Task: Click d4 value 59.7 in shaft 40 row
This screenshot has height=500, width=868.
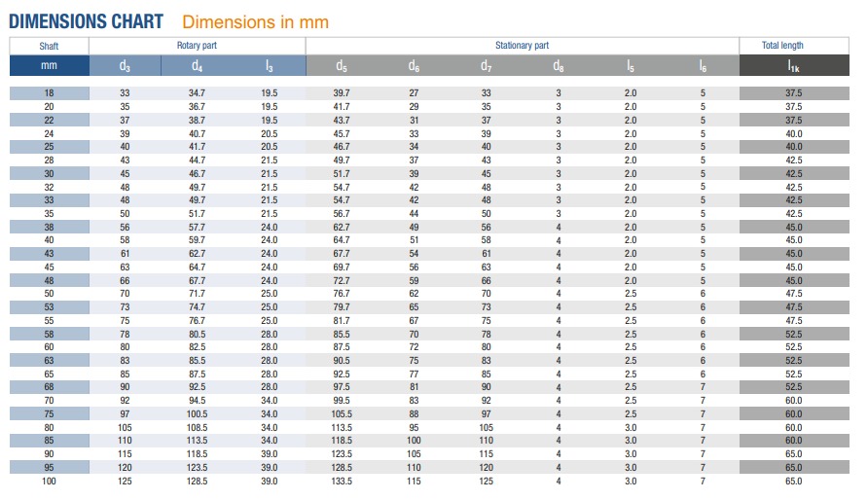Action: 198,240
